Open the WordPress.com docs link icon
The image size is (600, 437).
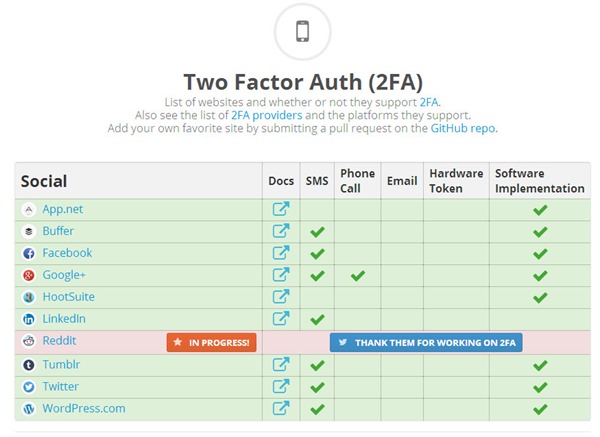281,409
